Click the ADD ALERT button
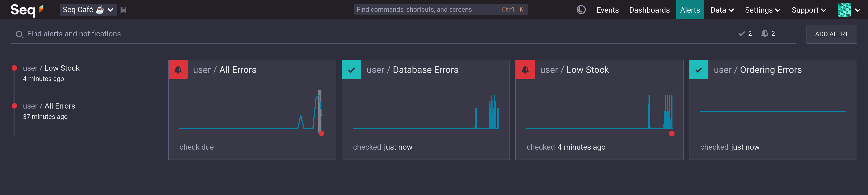This screenshot has width=868, height=195. (831, 34)
